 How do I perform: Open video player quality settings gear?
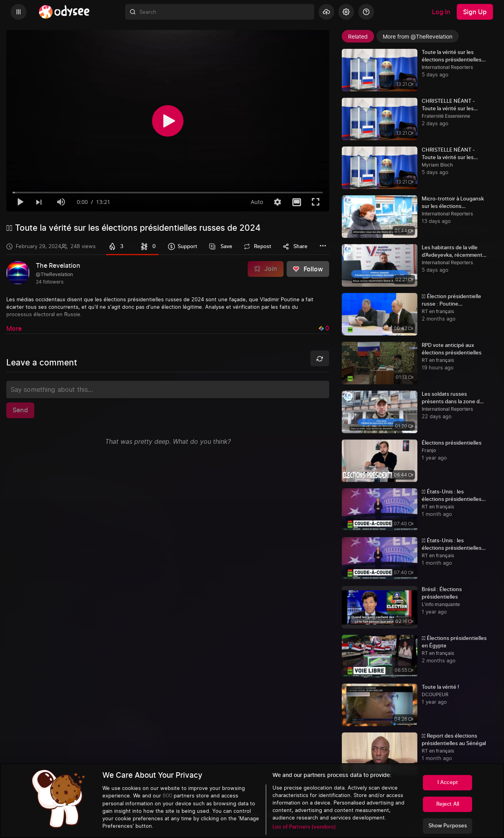point(278,202)
